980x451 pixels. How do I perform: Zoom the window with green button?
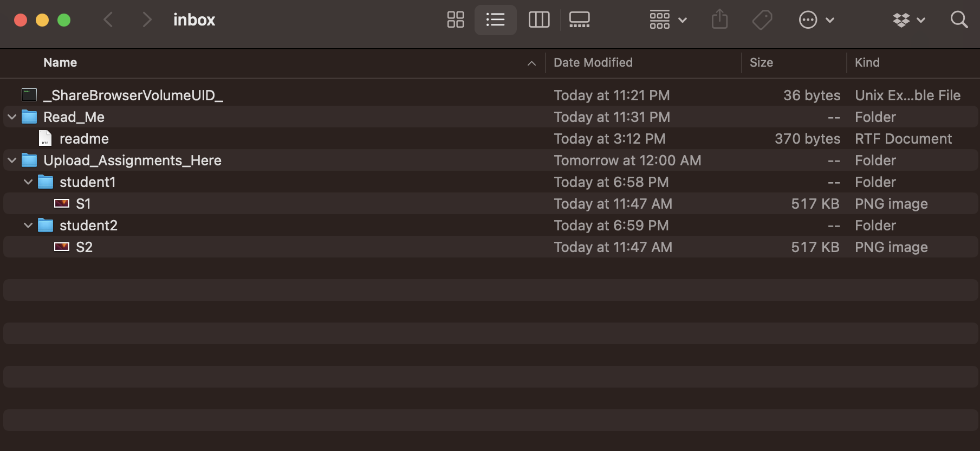pos(64,20)
